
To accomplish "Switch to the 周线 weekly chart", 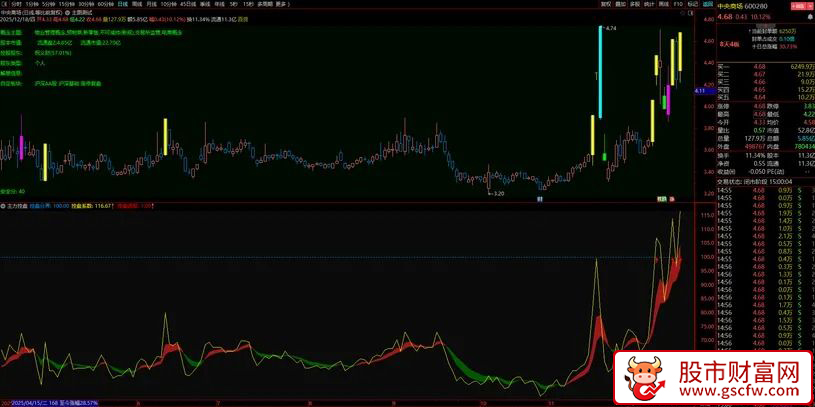I will tap(137, 4).
